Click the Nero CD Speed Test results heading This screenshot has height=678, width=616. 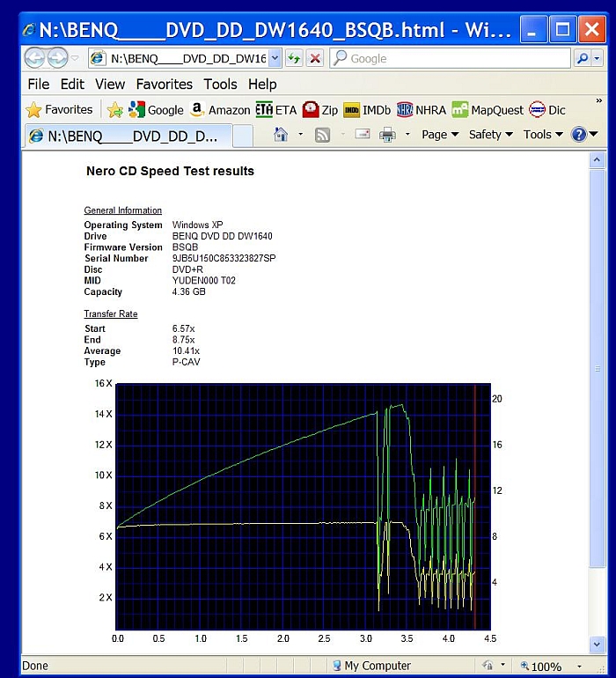171,171
